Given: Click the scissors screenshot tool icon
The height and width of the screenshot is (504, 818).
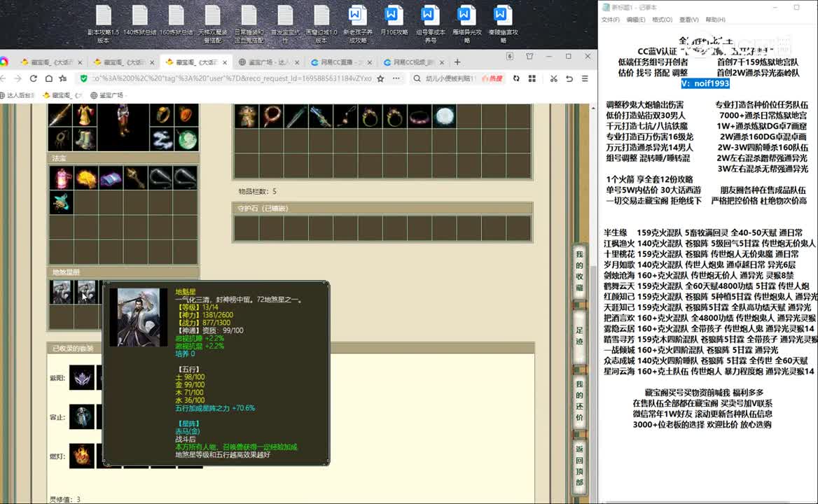Looking at the screenshot, I should [553, 78].
